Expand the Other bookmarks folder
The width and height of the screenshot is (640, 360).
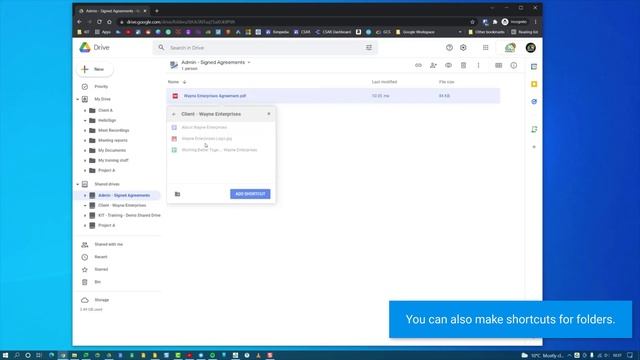[486, 32]
